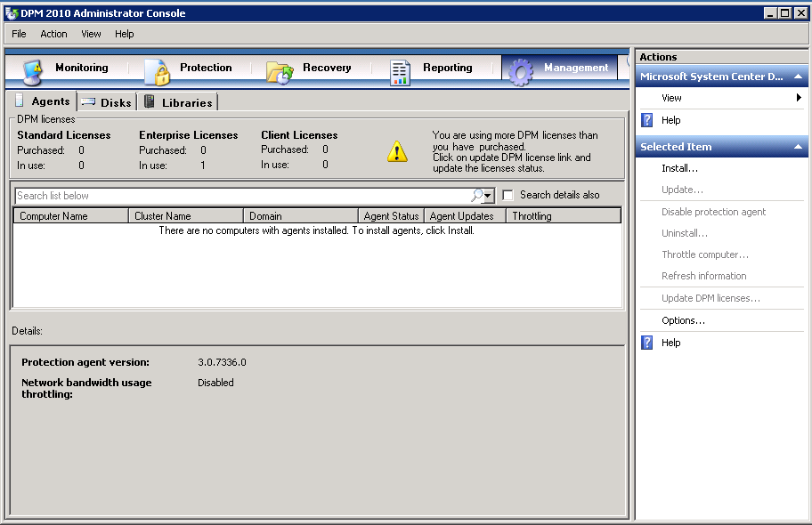
Task: Click the Standard Licenses heading
Action: click(64, 135)
